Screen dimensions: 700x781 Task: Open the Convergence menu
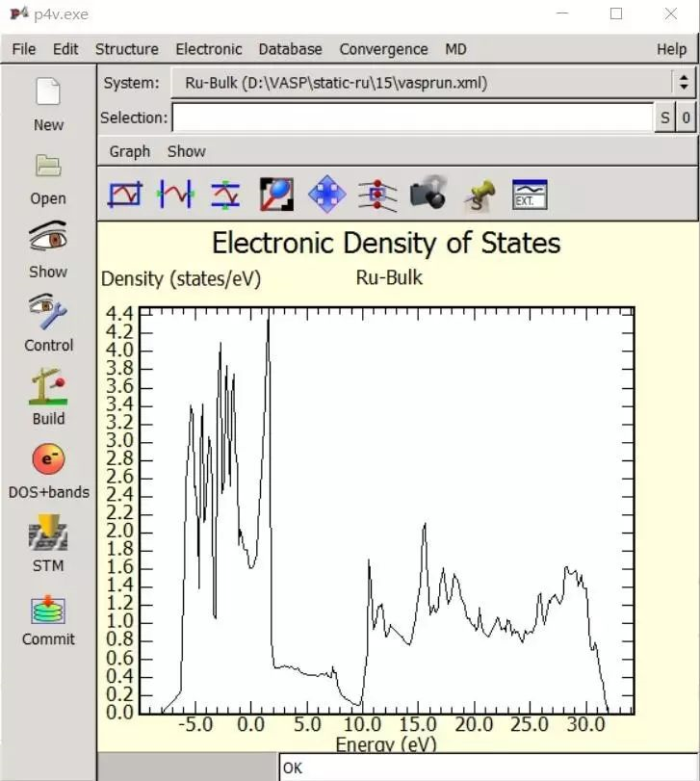(383, 49)
